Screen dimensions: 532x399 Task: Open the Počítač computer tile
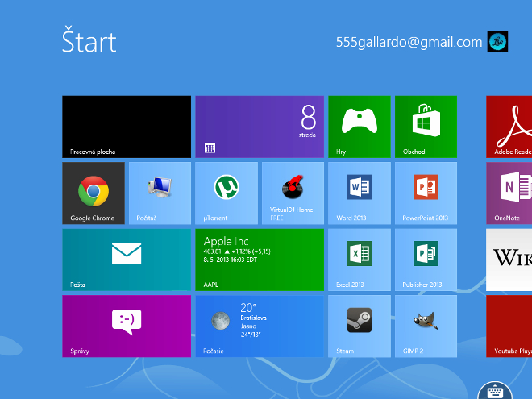[x=160, y=193]
